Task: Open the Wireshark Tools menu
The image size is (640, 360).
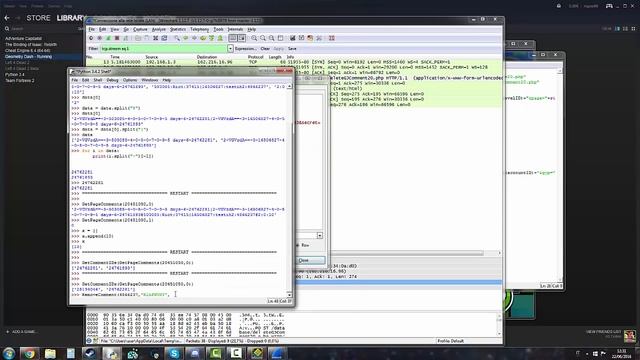Action: pos(218,29)
